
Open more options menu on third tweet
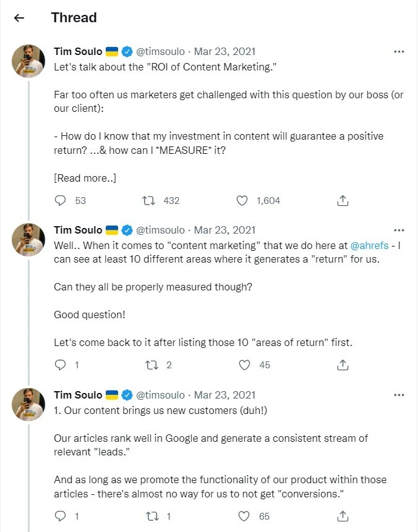(x=399, y=395)
